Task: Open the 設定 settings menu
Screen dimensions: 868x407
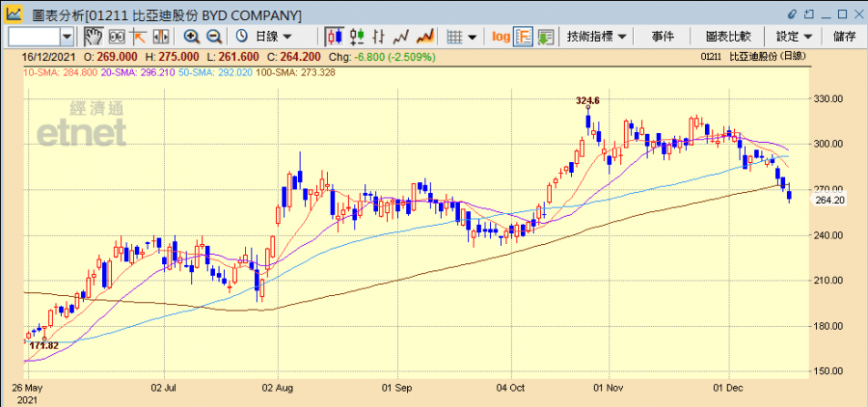Action: (795, 37)
